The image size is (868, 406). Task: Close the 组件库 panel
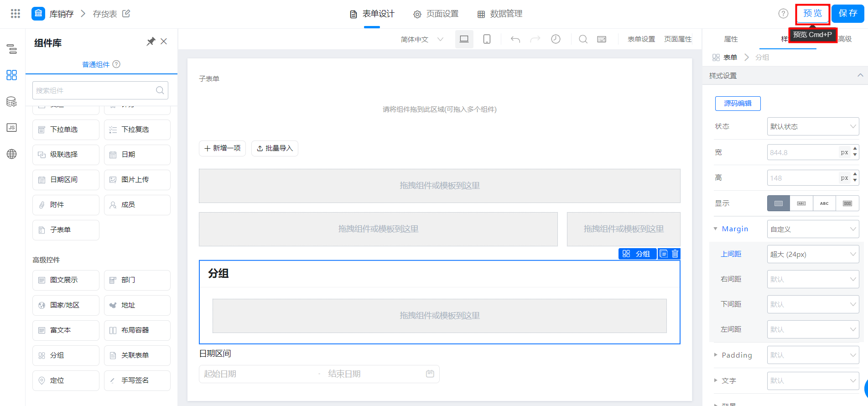click(164, 42)
